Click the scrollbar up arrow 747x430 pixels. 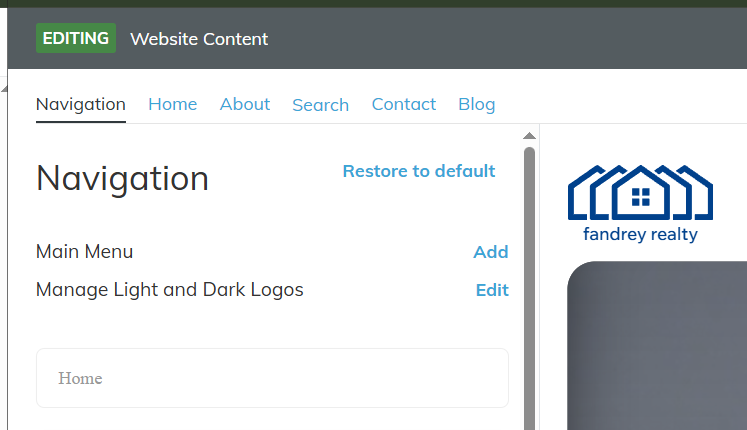tap(529, 136)
